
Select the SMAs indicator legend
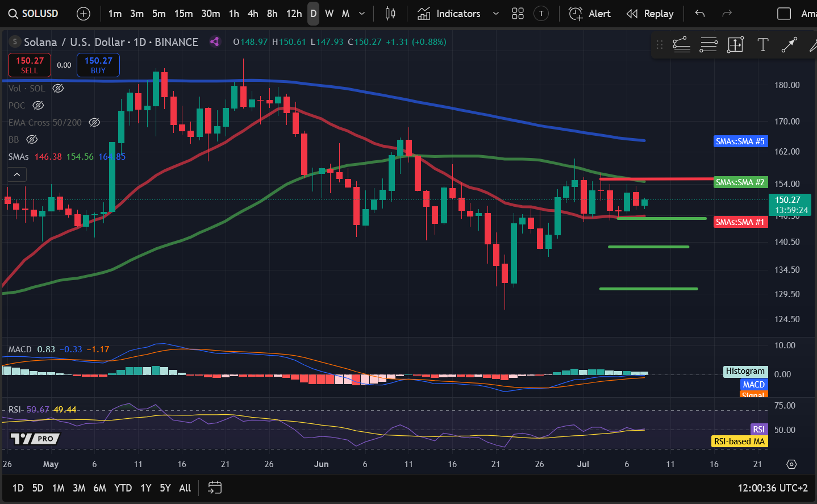click(x=19, y=156)
